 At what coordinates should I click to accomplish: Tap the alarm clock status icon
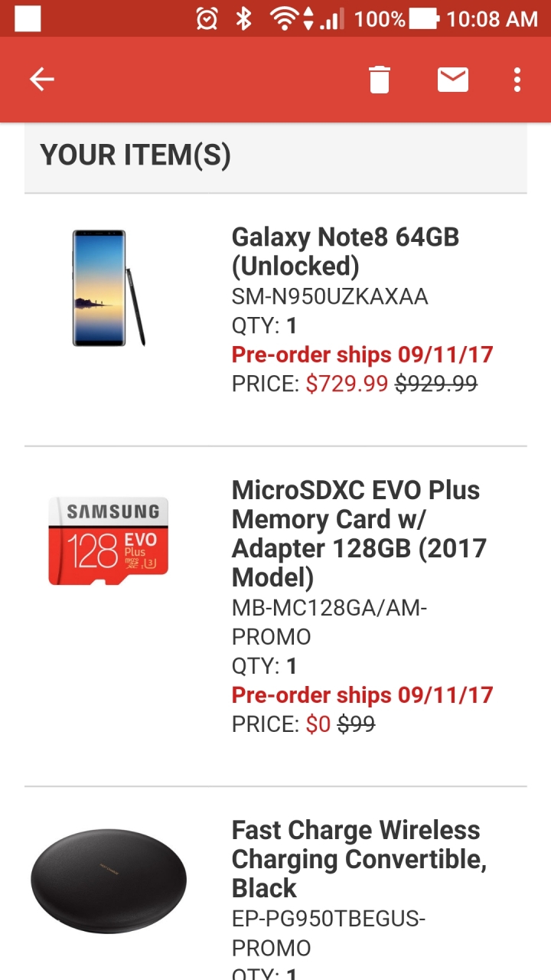207,19
